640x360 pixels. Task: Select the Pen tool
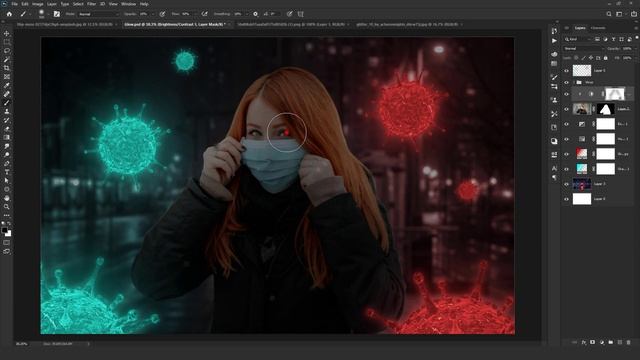coord(7,163)
